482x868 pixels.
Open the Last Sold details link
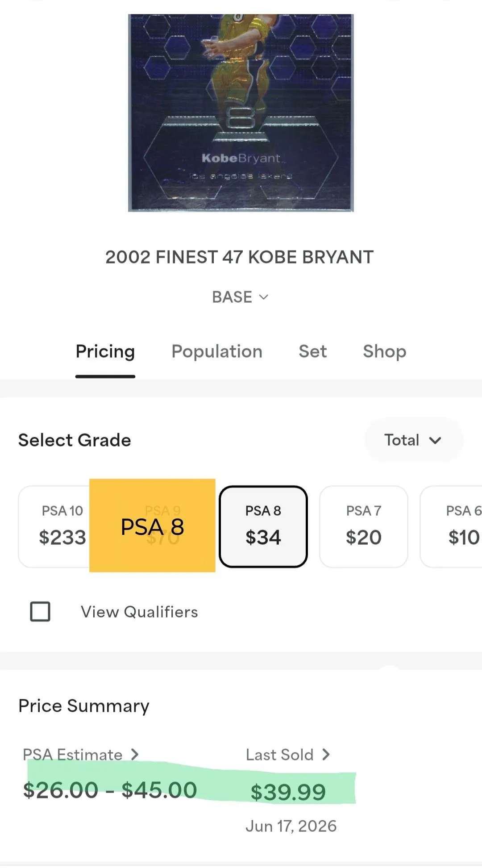point(288,755)
